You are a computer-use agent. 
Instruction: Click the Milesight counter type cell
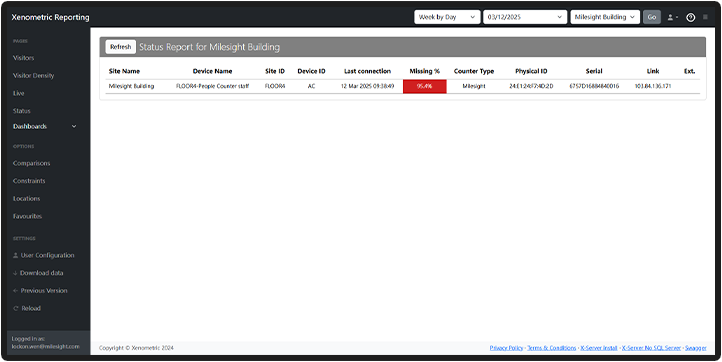coord(474,86)
